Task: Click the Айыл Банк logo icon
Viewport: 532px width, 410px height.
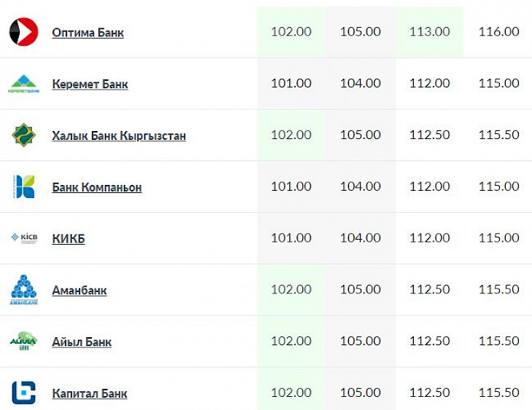Action: tap(23, 342)
